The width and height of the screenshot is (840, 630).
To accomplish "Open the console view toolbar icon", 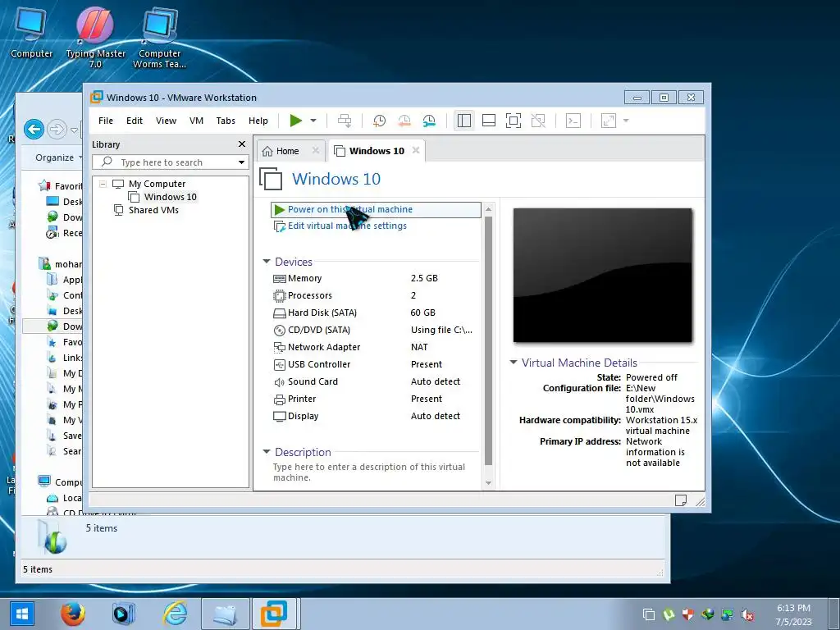I will [573, 121].
